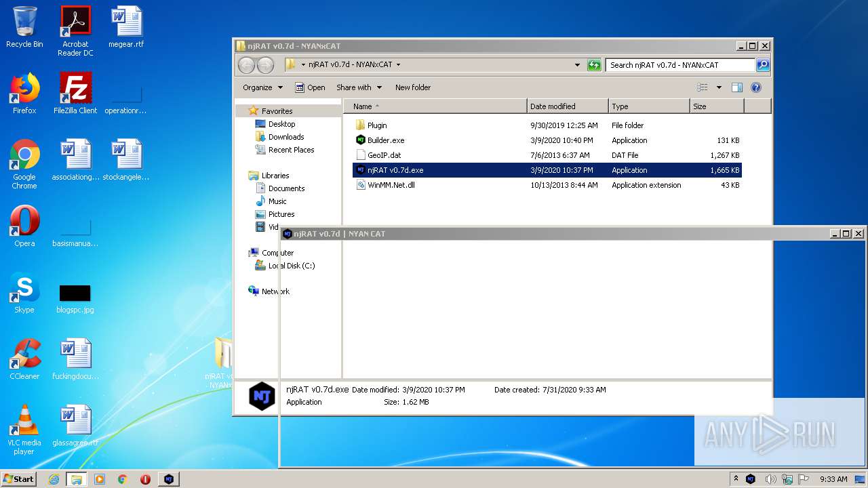Open Desktop in the navigation pane
The height and width of the screenshot is (488, 868).
point(281,124)
